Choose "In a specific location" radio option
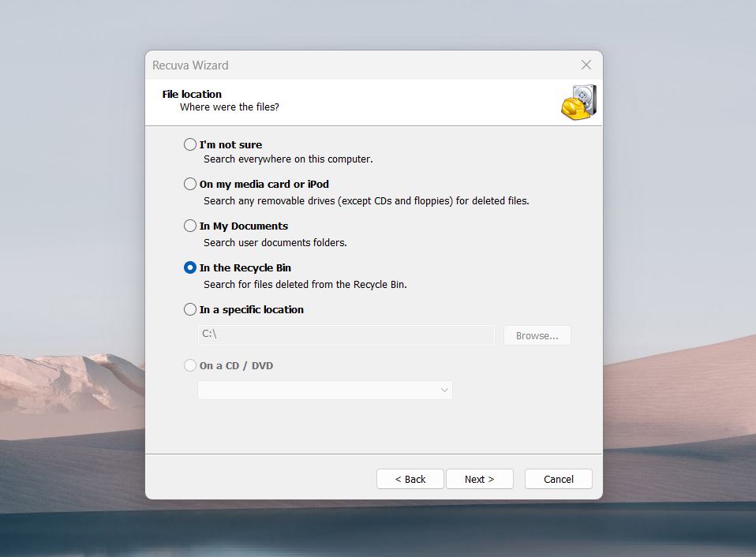The width and height of the screenshot is (756, 557). (x=190, y=309)
